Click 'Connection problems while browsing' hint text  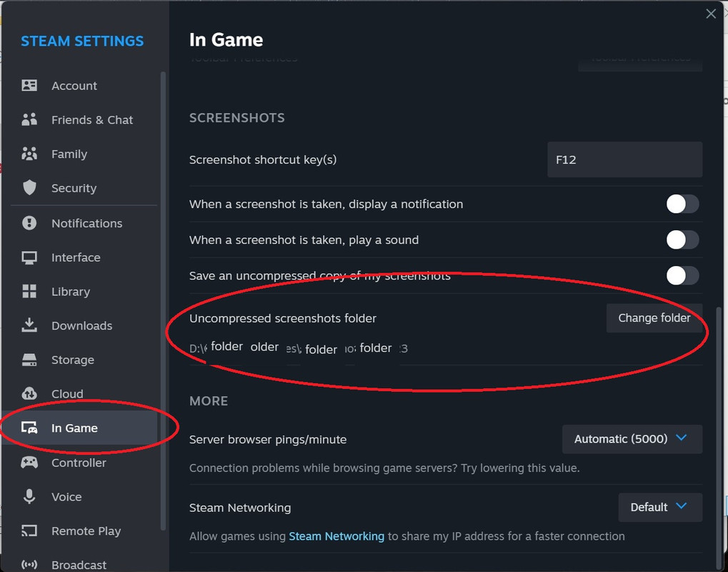pos(384,468)
